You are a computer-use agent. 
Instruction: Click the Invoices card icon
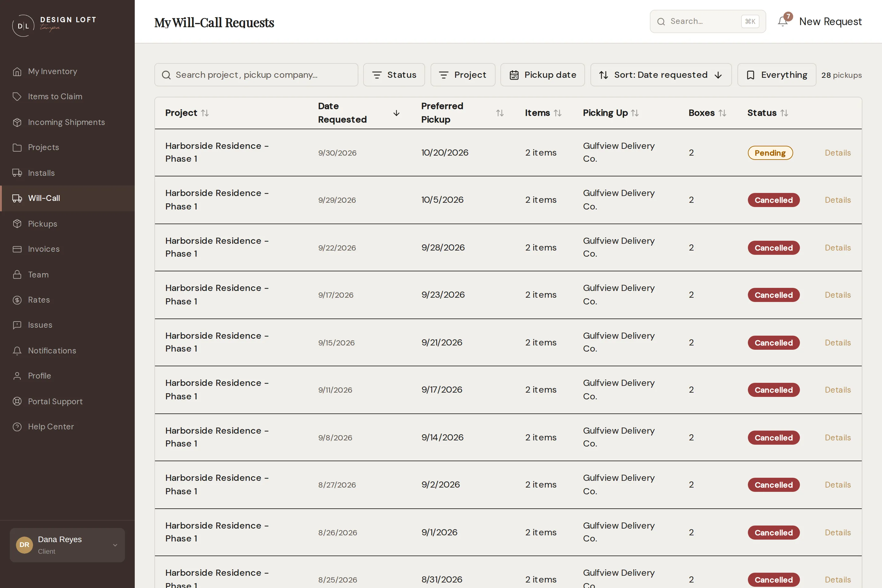[17, 249]
